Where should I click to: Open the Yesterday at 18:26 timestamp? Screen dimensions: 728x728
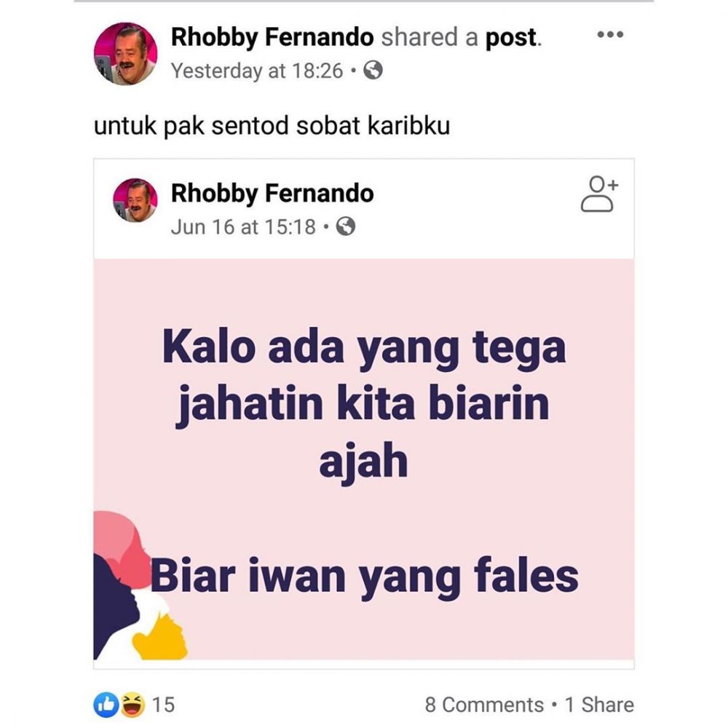click(x=257, y=71)
